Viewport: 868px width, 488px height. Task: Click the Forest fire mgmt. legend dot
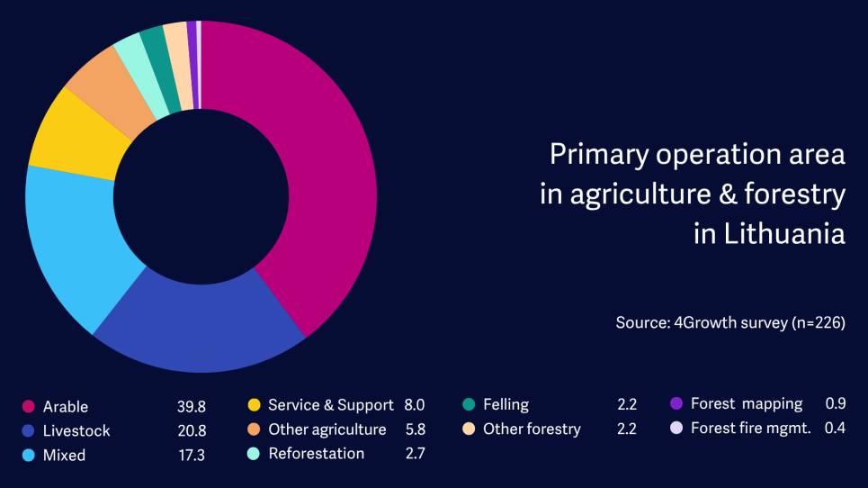pyautogui.click(x=676, y=429)
